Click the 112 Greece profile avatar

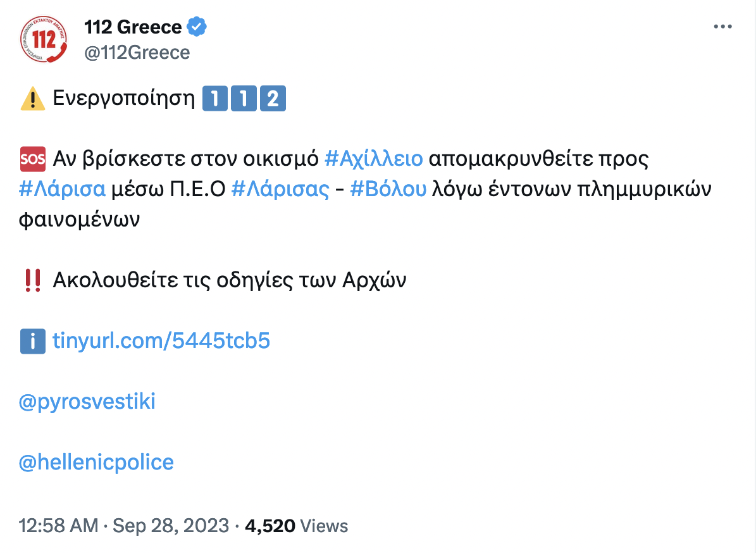(x=44, y=40)
